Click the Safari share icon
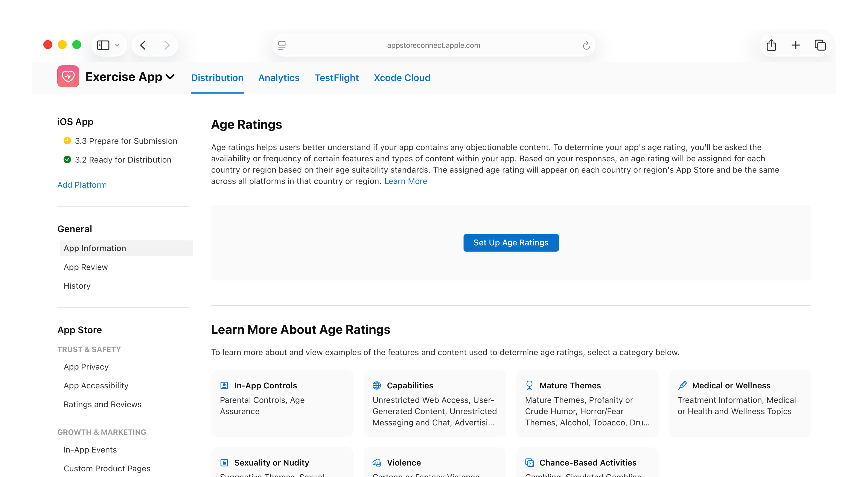 point(771,45)
